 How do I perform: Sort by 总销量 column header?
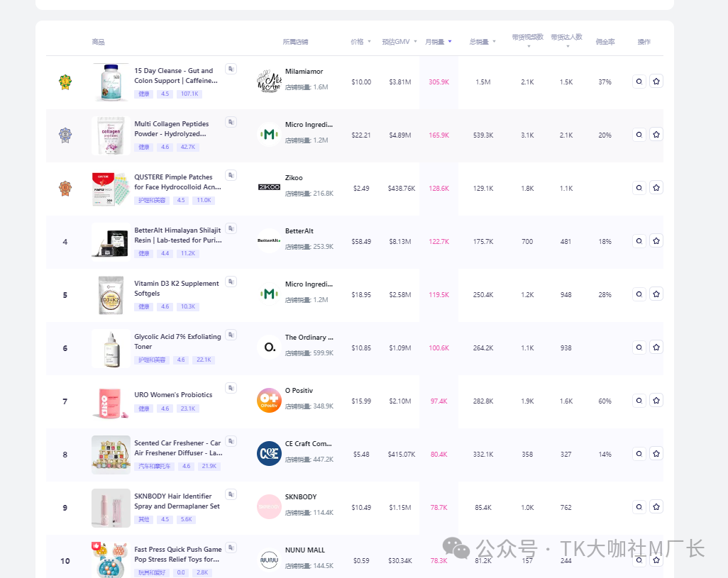click(482, 42)
